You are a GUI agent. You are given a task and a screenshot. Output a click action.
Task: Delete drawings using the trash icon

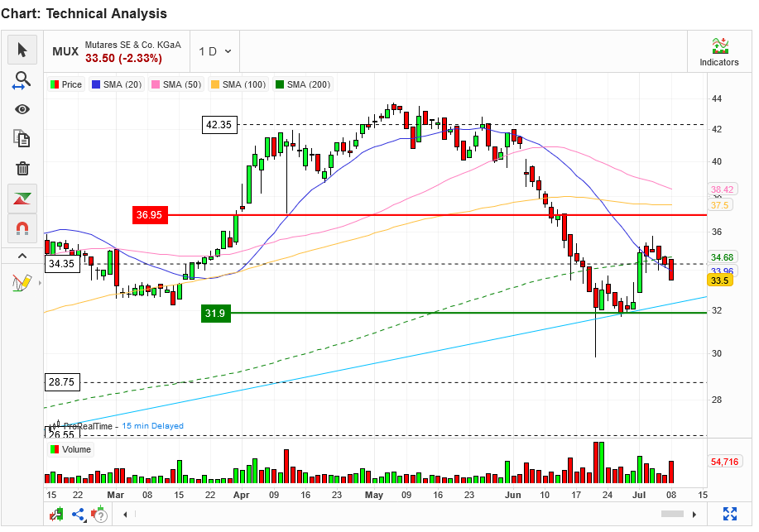click(22, 168)
